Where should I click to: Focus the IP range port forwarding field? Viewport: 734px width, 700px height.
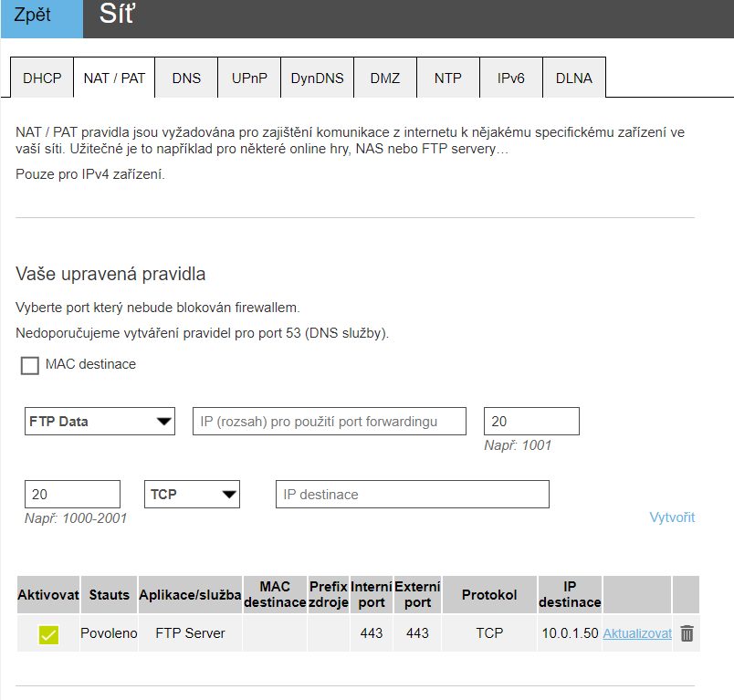click(329, 422)
